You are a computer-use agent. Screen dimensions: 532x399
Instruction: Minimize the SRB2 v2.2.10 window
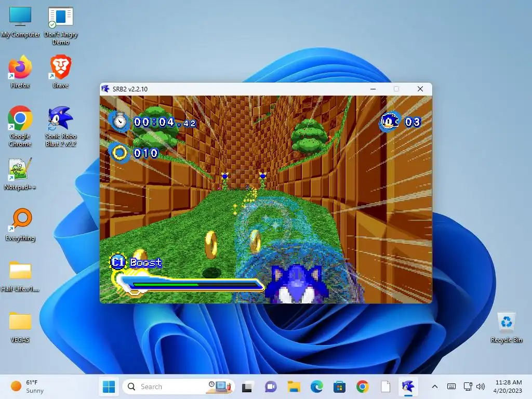[x=373, y=89]
